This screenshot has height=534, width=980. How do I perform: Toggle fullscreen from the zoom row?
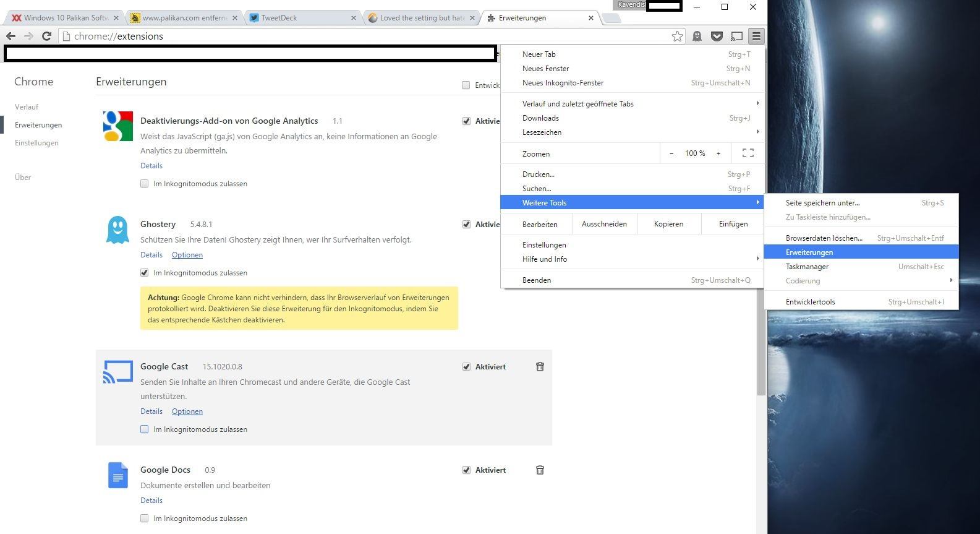click(x=748, y=153)
